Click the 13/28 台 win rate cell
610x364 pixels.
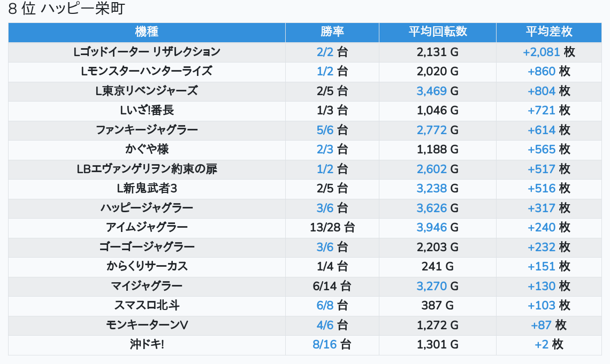(x=332, y=227)
